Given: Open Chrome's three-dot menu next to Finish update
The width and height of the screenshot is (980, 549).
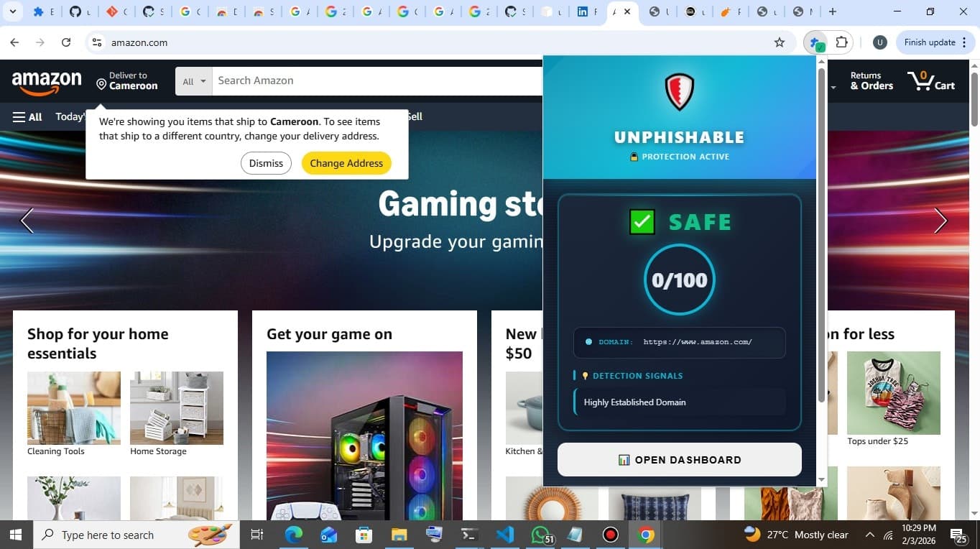Looking at the screenshot, I should pyautogui.click(x=965, y=42).
